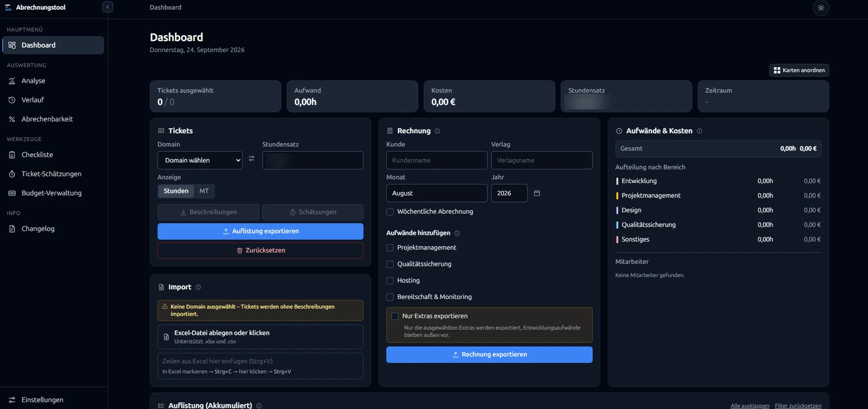Click the Sonstiges row label
This screenshot has width=868, height=409.
pos(636,239)
